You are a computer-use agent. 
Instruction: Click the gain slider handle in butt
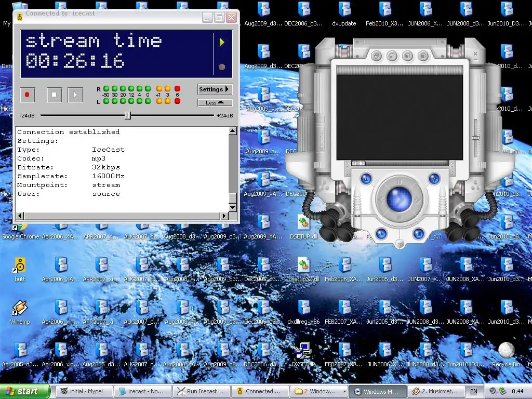[x=128, y=115]
